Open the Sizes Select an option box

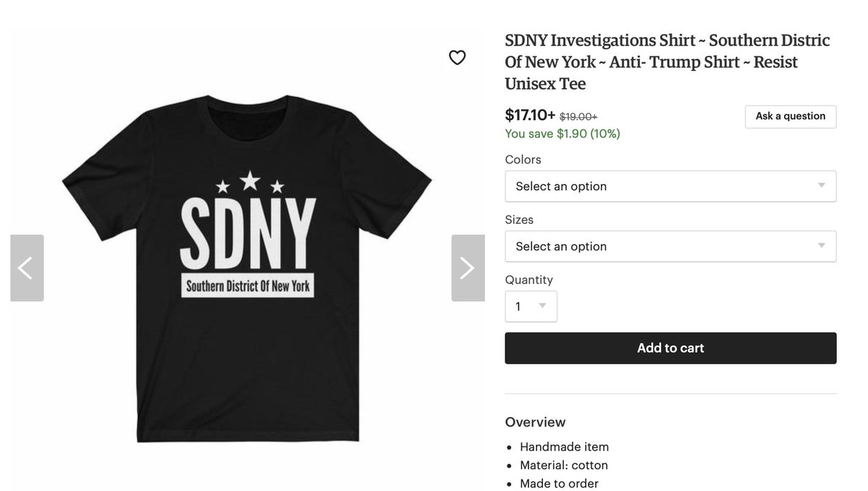pyautogui.click(x=670, y=246)
